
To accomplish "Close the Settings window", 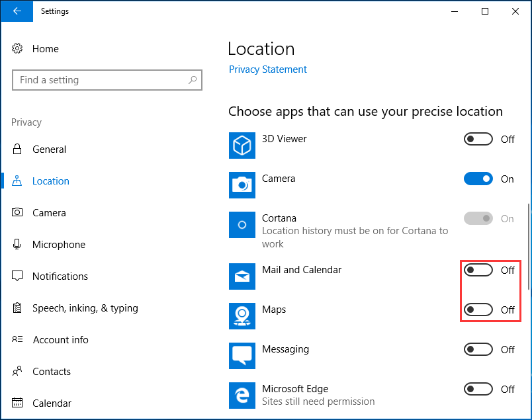I will pos(515,11).
